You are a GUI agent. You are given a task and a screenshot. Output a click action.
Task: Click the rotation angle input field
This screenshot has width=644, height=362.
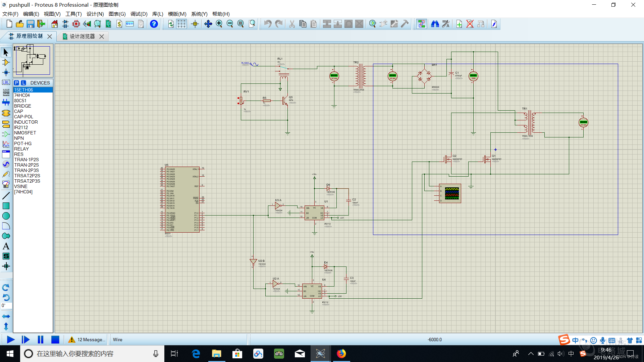pos(7,305)
